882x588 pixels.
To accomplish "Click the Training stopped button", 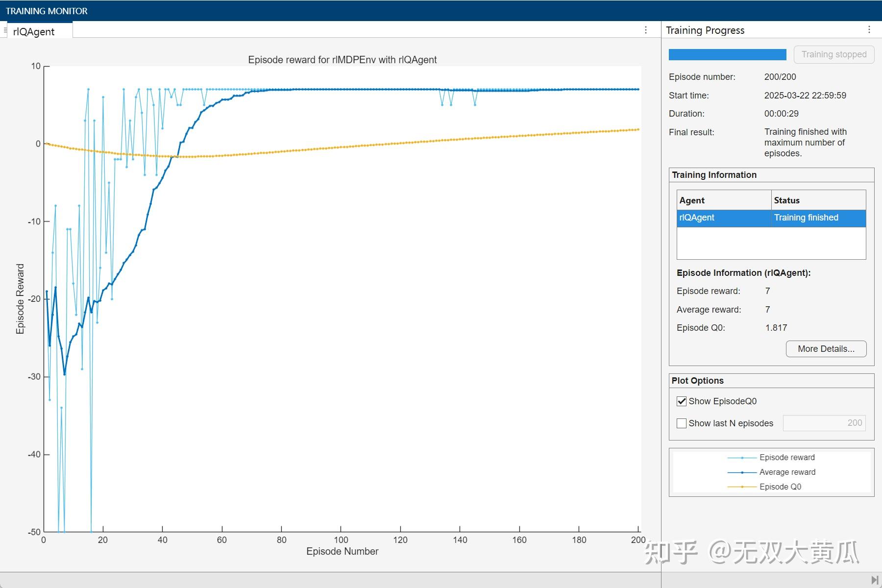I will (834, 54).
